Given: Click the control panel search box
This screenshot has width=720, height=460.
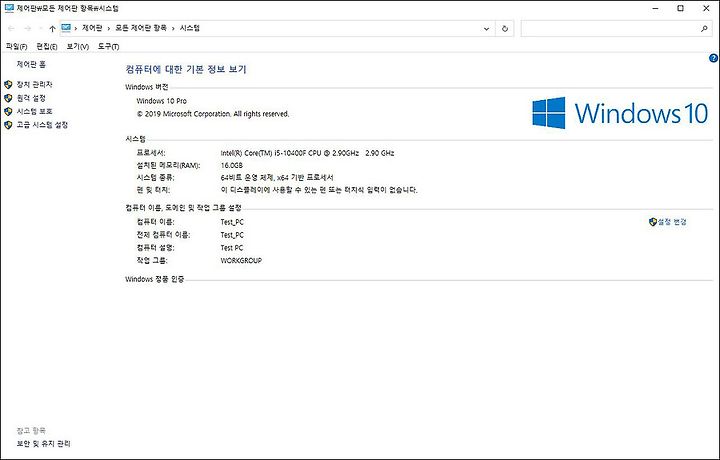Looking at the screenshot, I should pyautogui.click(x=616, y=28).
